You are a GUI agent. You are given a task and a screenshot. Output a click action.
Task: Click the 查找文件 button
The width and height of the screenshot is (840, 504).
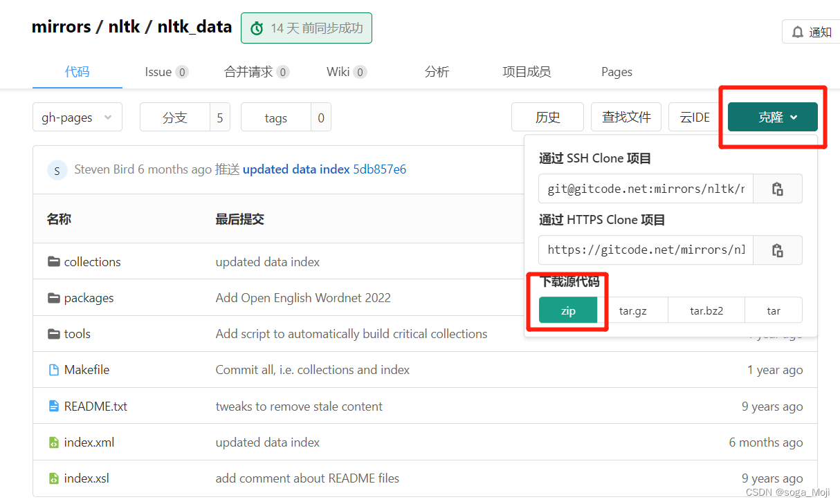coord(626,117)
